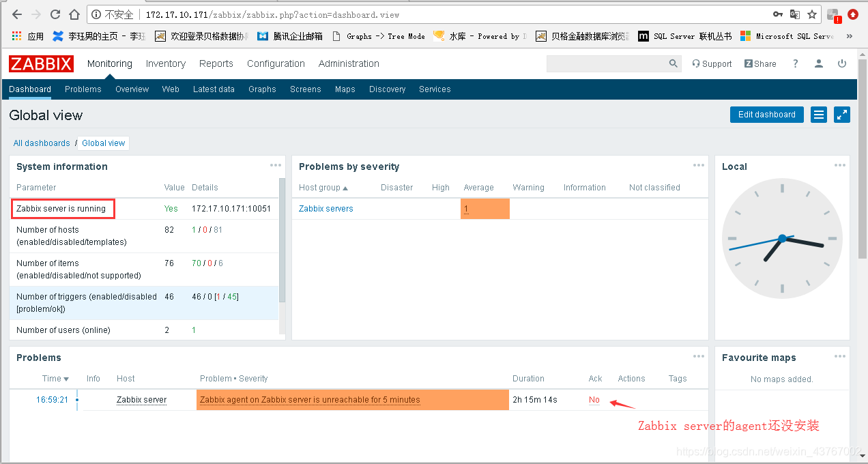
Task: Open the Graphs -> Tree Mode bookmark
Action: coord(379,36)
